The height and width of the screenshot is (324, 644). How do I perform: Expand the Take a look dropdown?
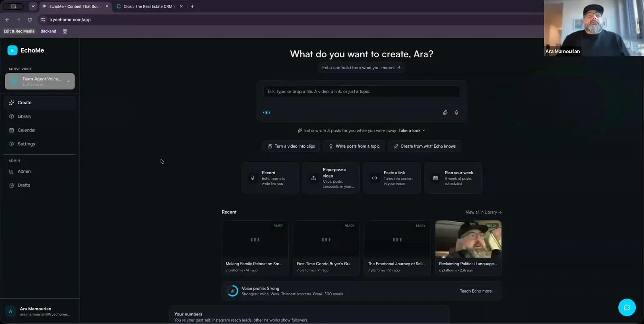pos(412,130)
